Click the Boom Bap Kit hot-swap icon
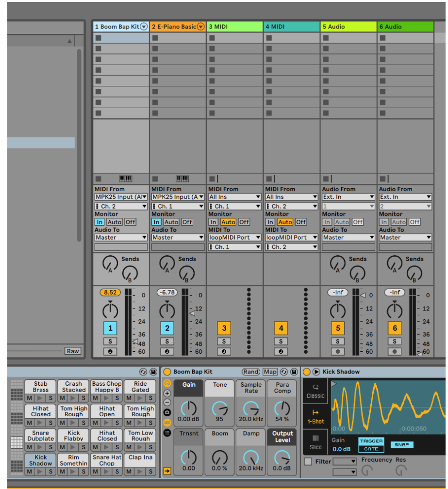 tap(284, 372)
